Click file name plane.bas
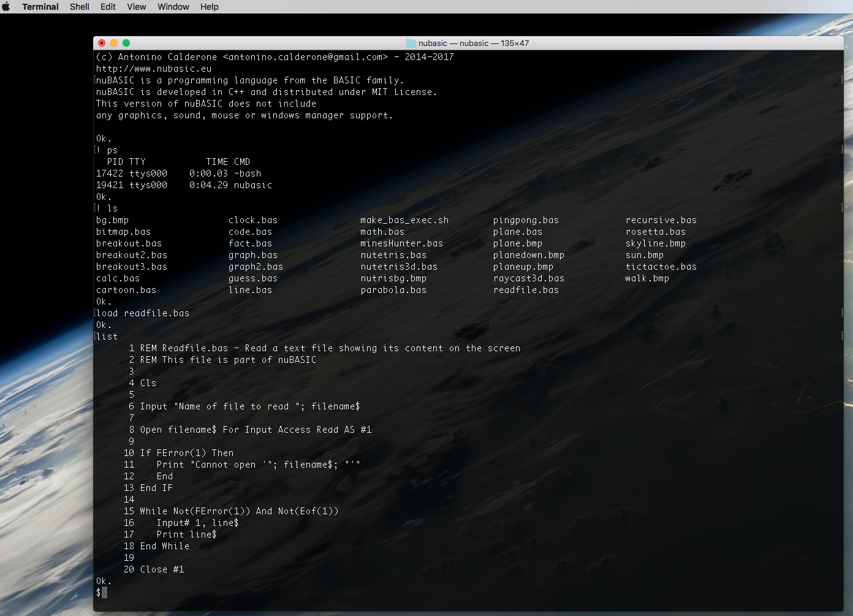 [518, 232]
